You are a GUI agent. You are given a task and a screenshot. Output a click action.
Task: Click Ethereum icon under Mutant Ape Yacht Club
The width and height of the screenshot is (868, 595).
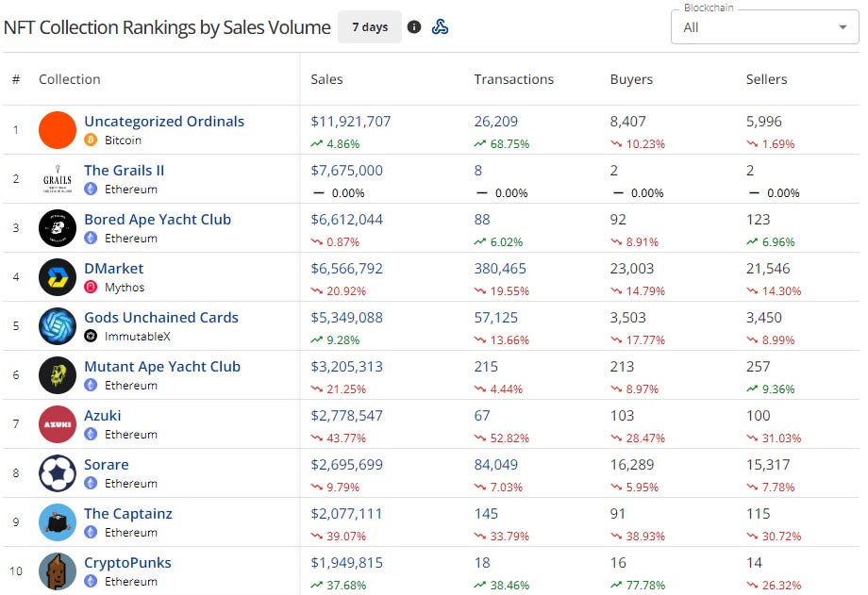(x=91, y=386)
